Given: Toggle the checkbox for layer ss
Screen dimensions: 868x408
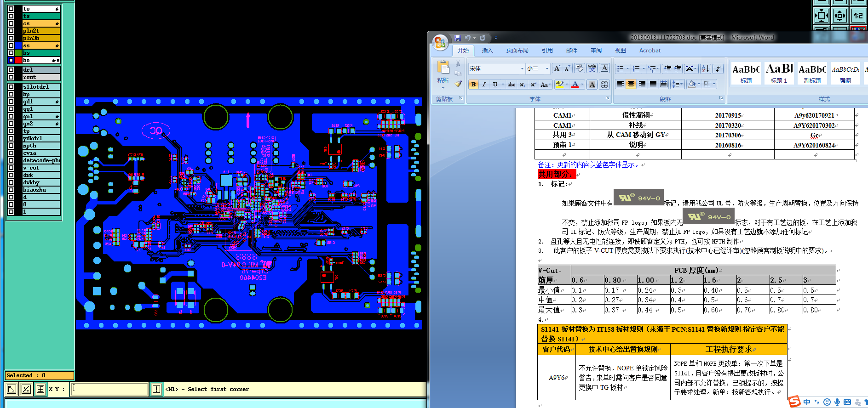Looking at the screenshot, I should click(x=11, y=45).
